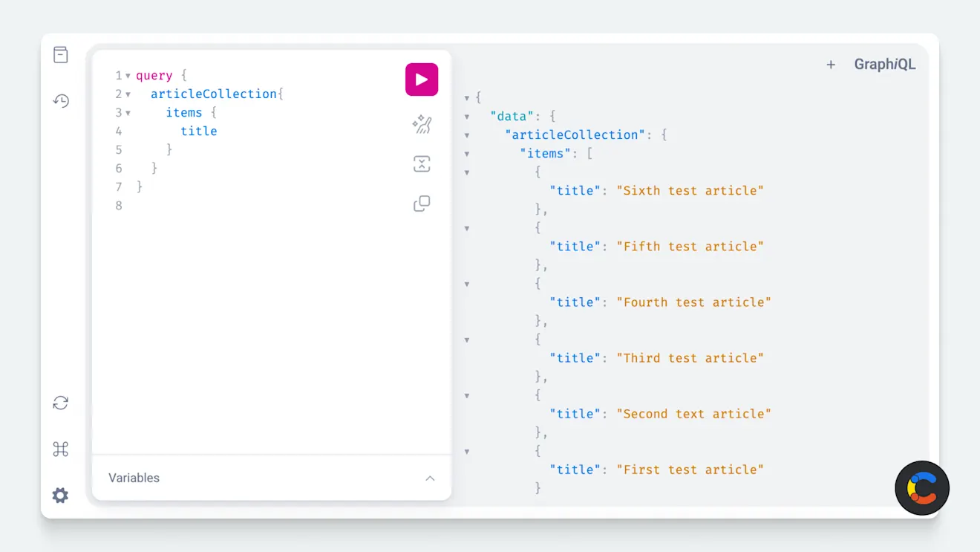Re-fetch the GraphQL schema icon
Image resolution: width=980 pixels, height=552 pixels.
click(61, 403)
